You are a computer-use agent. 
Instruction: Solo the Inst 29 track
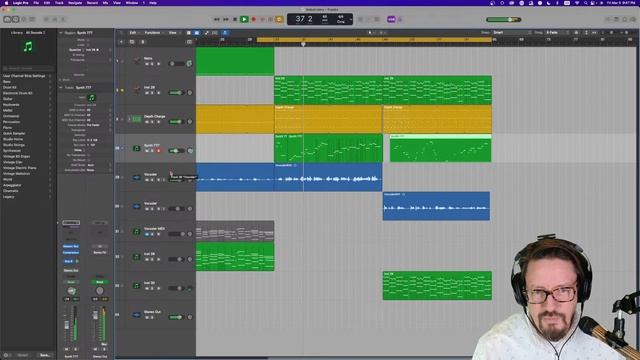pos(153,93)
